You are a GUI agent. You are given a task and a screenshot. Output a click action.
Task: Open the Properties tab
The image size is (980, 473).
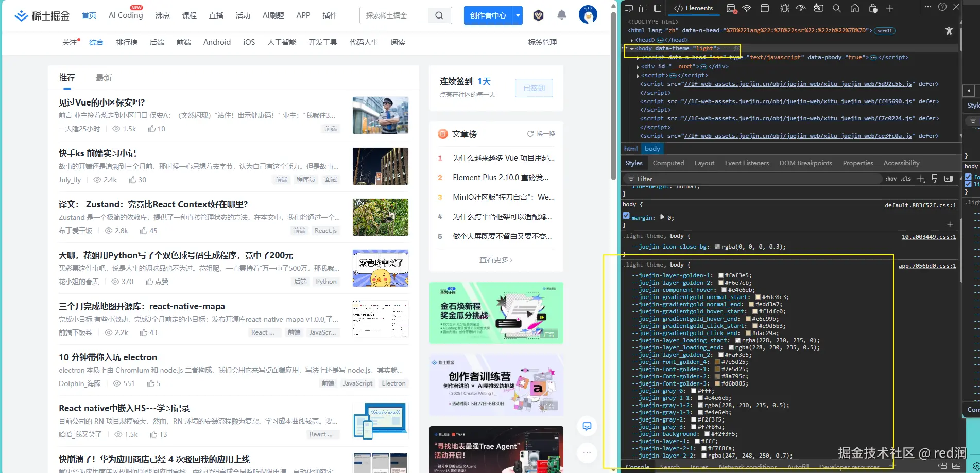pyautogui.click(x=858, y=163)
